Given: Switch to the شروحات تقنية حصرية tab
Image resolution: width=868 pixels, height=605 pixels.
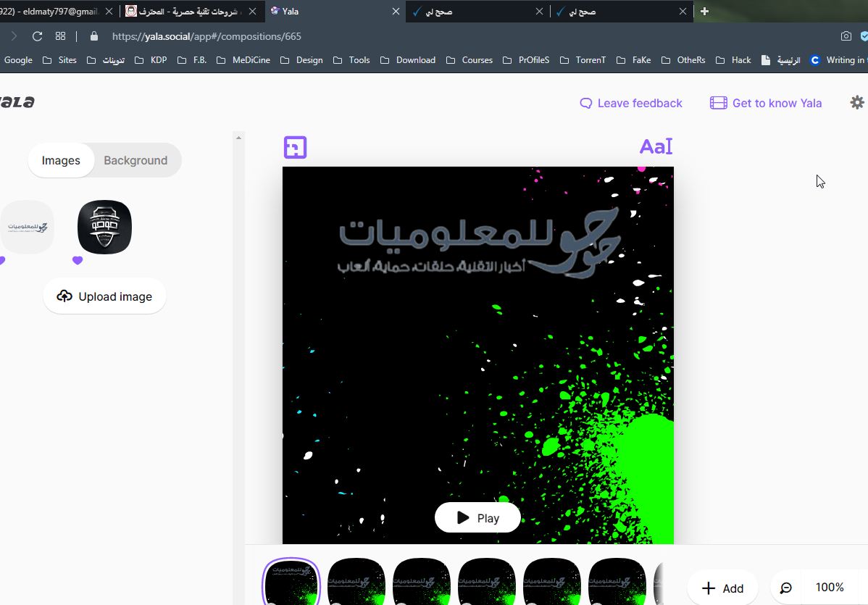Looking at the screenshot, I should 191,11.
